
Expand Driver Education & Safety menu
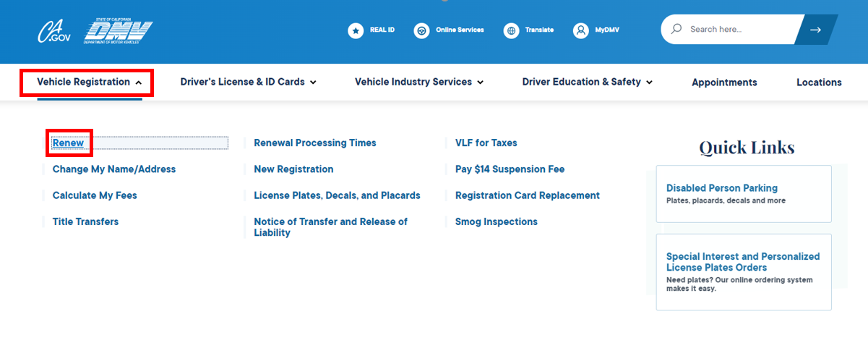(588, 82)
